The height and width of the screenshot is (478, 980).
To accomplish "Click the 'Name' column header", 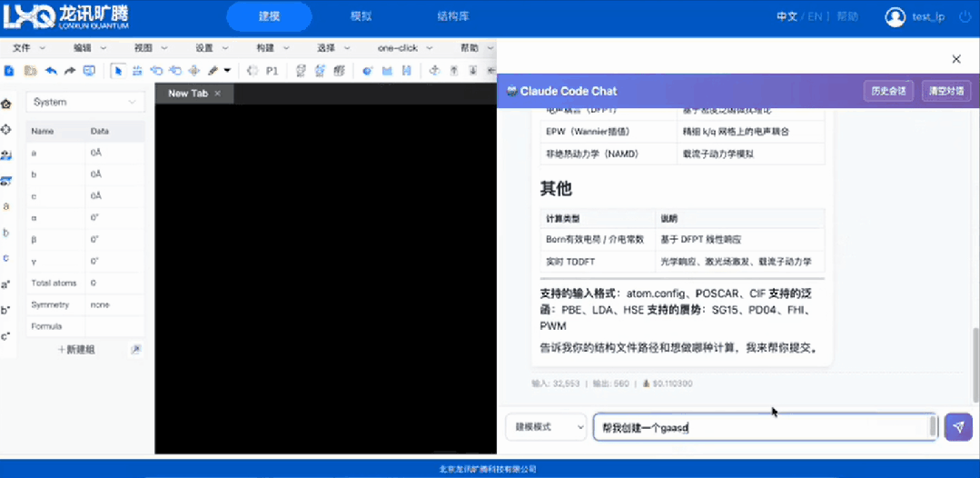I will tap(43, 132).
